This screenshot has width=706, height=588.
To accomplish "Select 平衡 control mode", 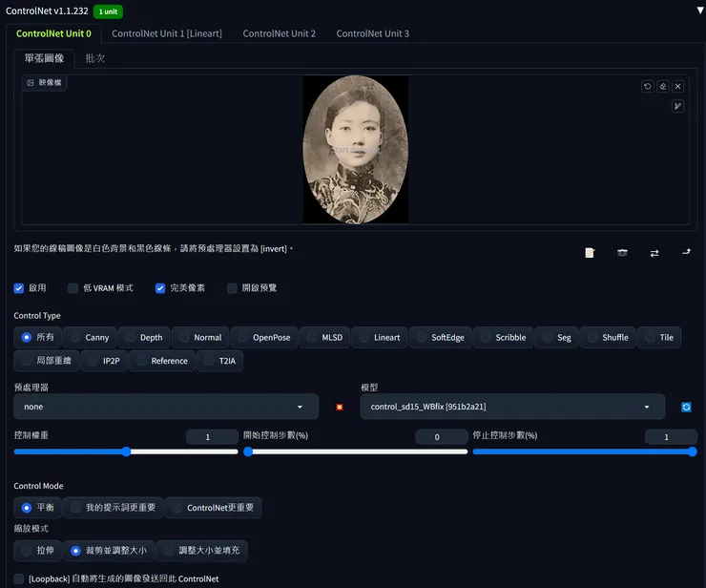I will pyautogui.click(x=38, y=508).
